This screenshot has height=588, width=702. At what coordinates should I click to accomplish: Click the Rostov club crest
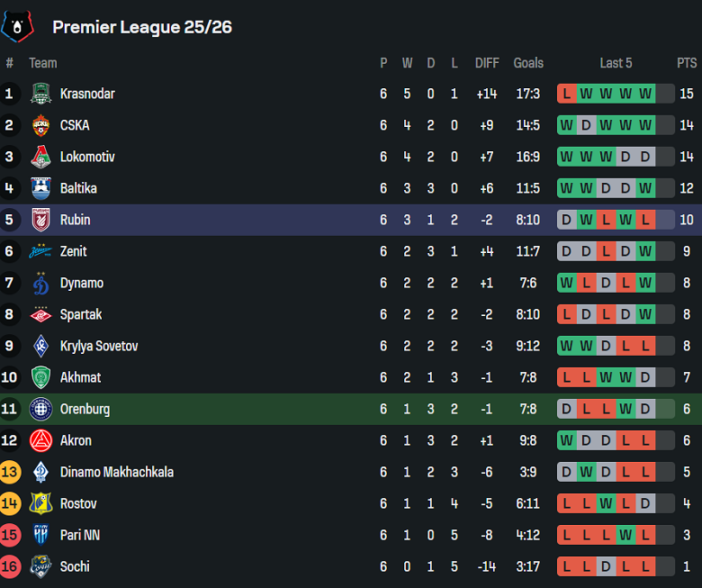coord(40,503)
